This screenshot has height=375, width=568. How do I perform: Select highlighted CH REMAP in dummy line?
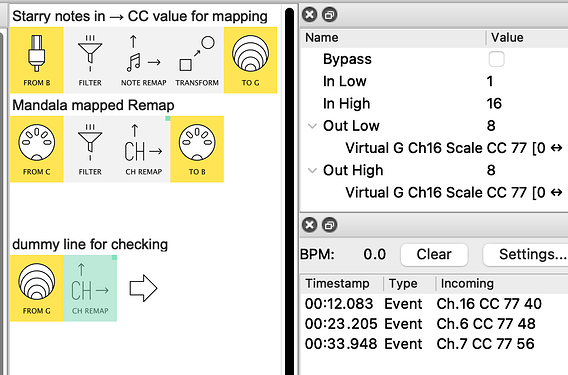point(90,288)
